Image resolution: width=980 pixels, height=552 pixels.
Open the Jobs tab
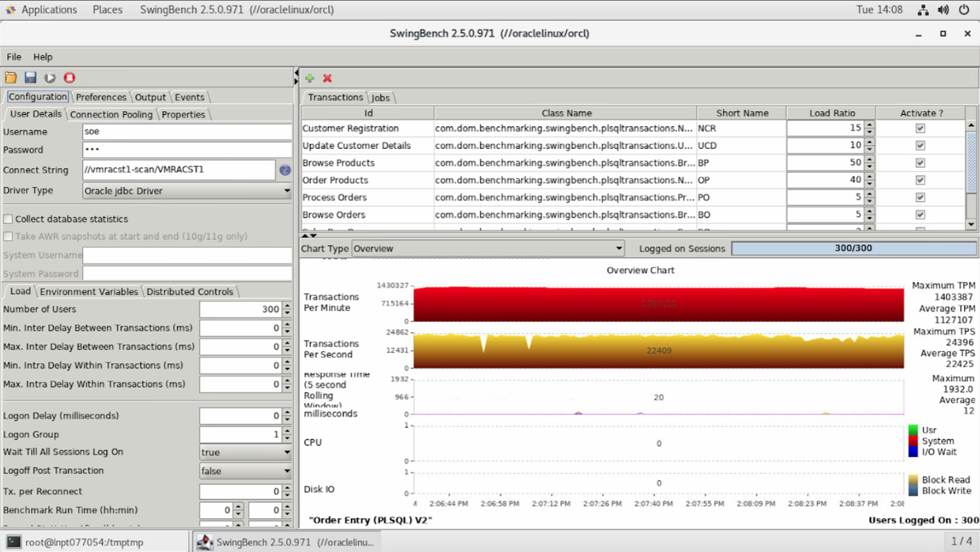381,98
